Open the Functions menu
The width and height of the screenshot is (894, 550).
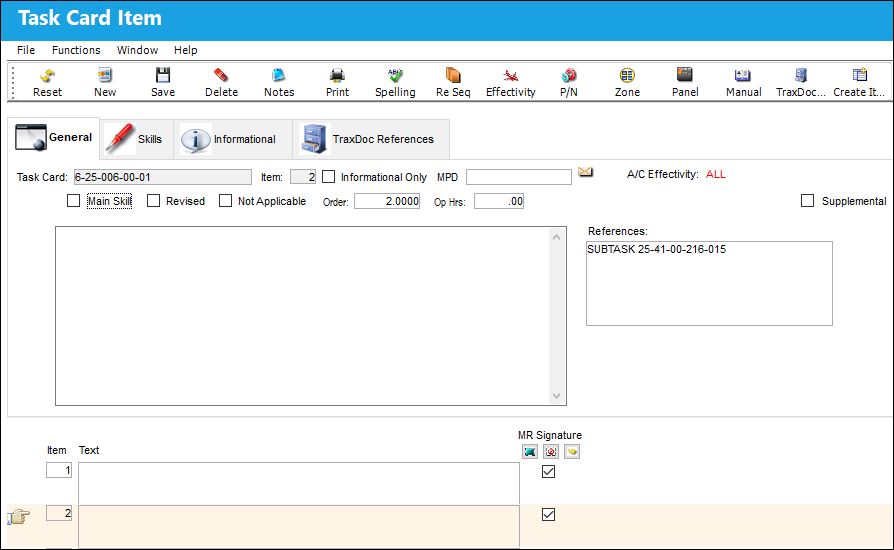(76, 50)
